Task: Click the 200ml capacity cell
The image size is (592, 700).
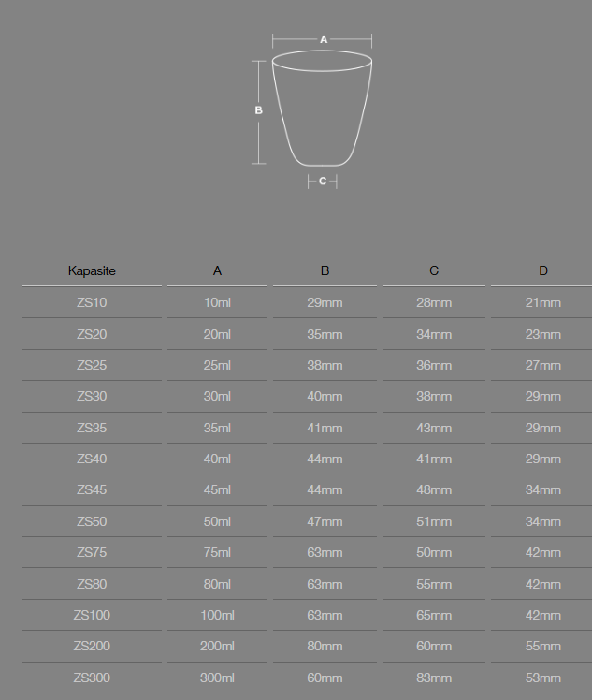Action: (x=217, y=647)
